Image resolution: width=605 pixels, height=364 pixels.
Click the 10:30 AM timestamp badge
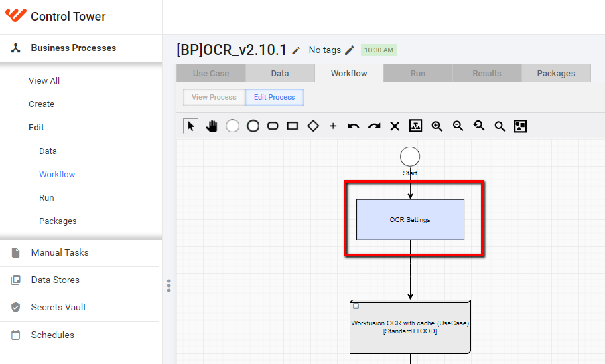pyautogui.click(x=379, y=50)
